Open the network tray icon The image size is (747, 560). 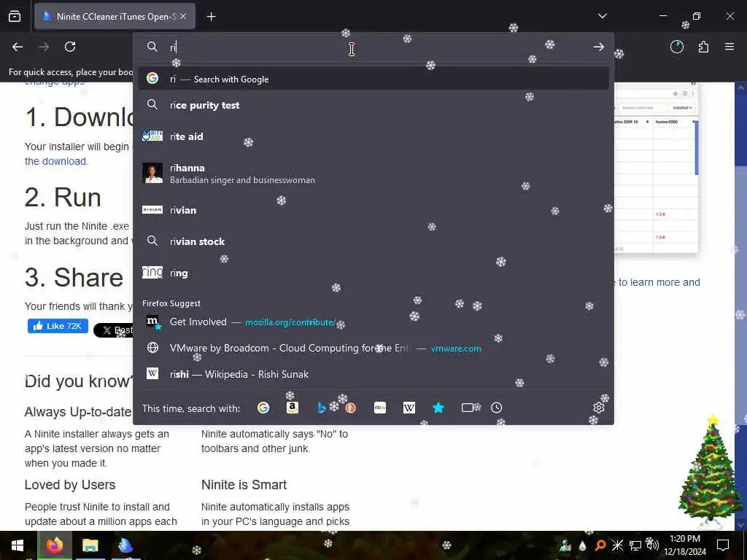pyautogui.click(x=635, y=545)
